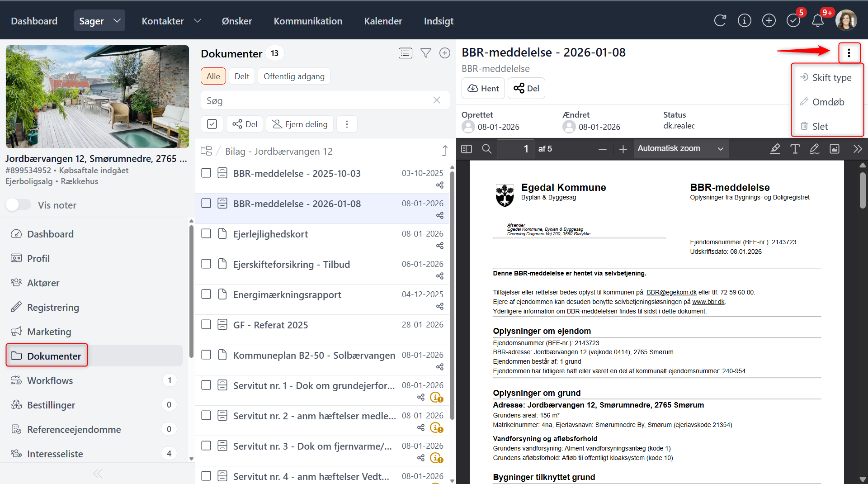868x484 pixels.
Task: Select the PDF add text tool
Action: tap(795, 149)
